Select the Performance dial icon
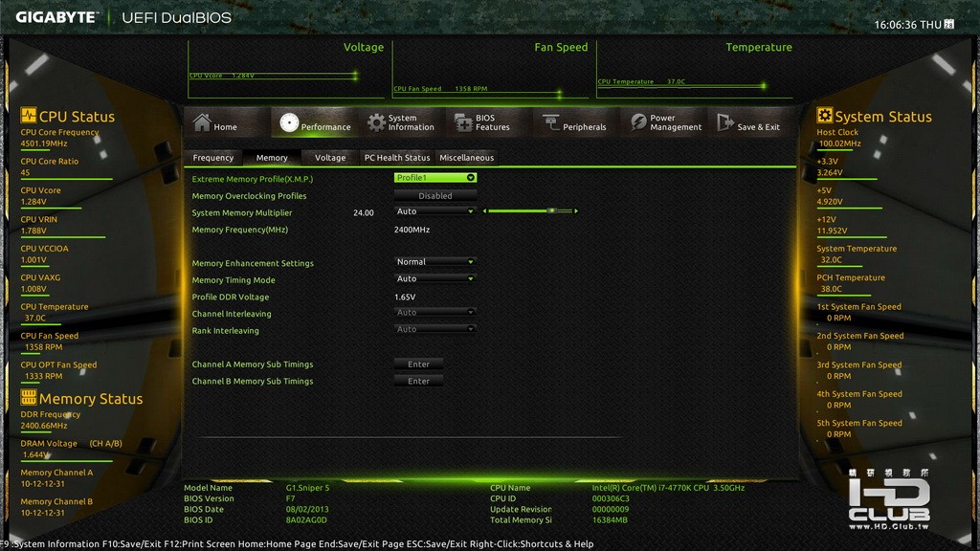Image resolution: width=980 pixels, height=551 pixels. coord(289,122)
